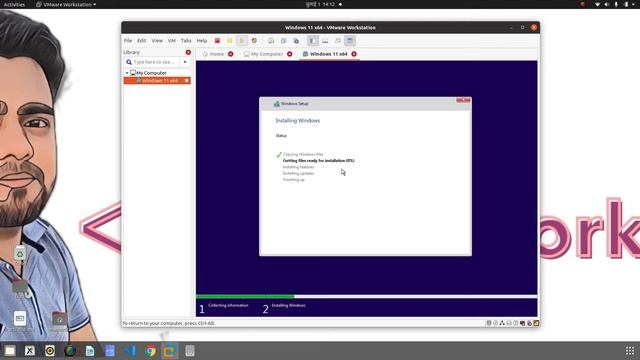Click the clock in the top bar
Image resolution: width=640 pixels, height=360 pixels.
(x=321, y=4)
